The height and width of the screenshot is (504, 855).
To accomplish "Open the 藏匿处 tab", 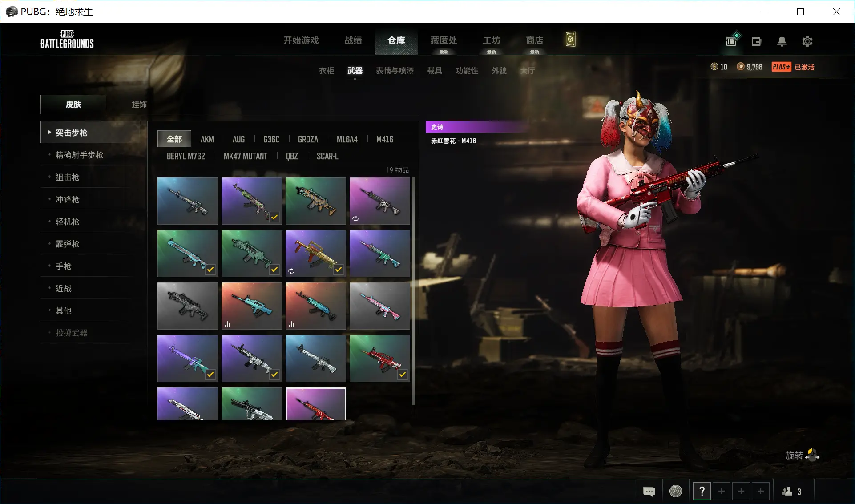I will click(444, 40).
